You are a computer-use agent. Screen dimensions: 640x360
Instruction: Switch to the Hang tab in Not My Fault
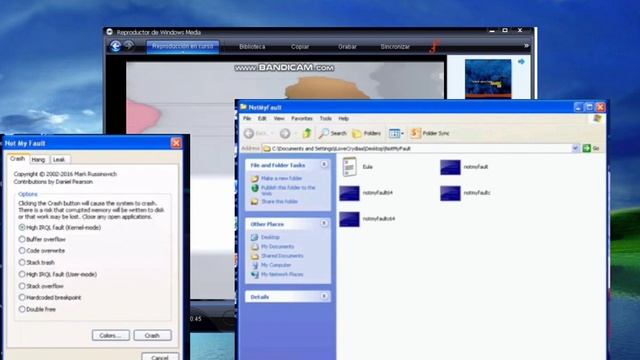point(38,160)
